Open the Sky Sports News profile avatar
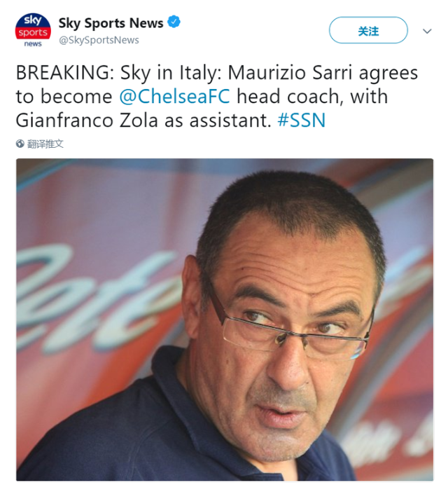Screen dimensions: 448x487 coord(33,30)
